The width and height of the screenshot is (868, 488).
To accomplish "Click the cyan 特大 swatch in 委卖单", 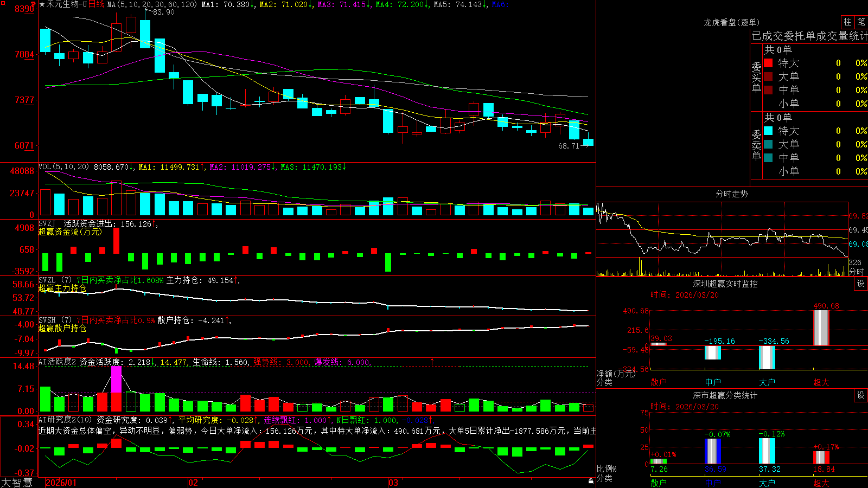I will 768,131.
